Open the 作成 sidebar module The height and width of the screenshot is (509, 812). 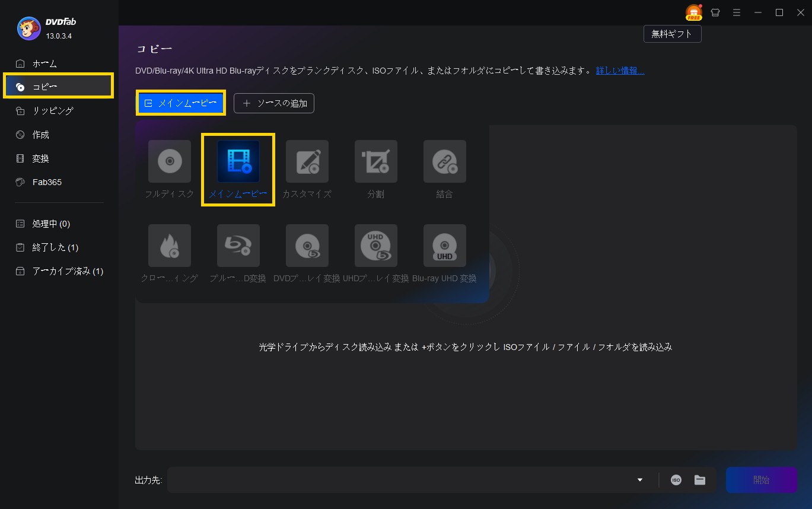(59, 135)
